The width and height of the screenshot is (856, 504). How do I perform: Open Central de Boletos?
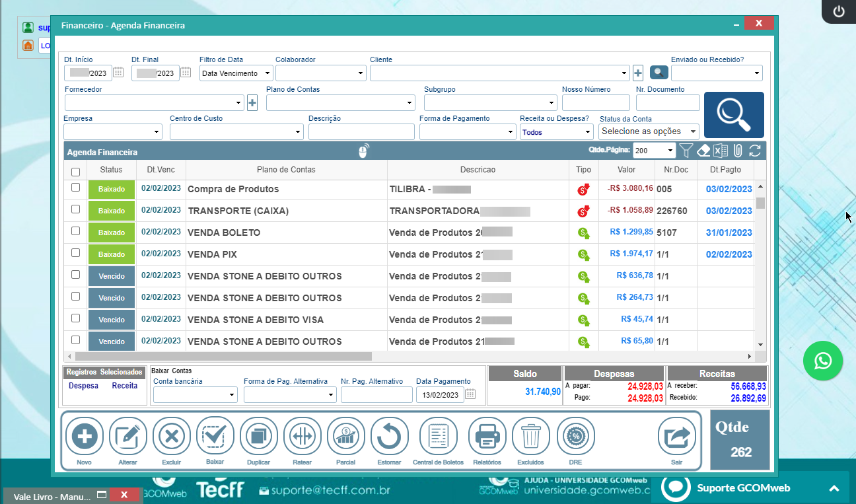pos(438,436)
